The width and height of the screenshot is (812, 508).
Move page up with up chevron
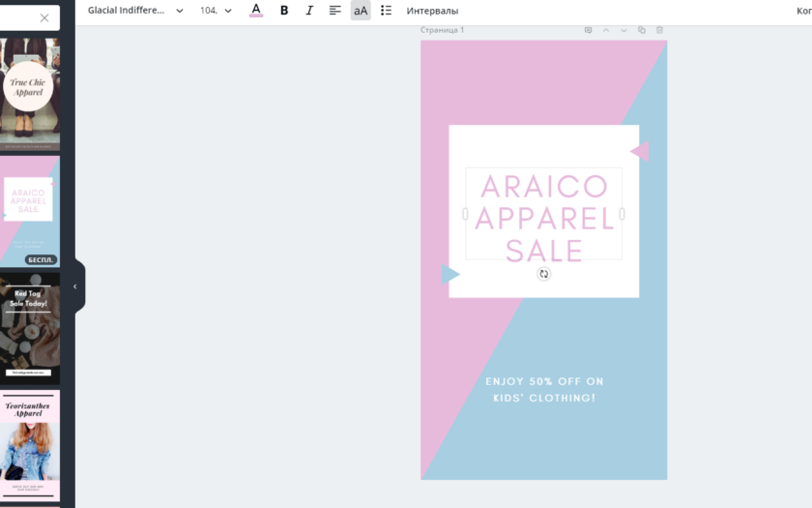click(606, 30)
